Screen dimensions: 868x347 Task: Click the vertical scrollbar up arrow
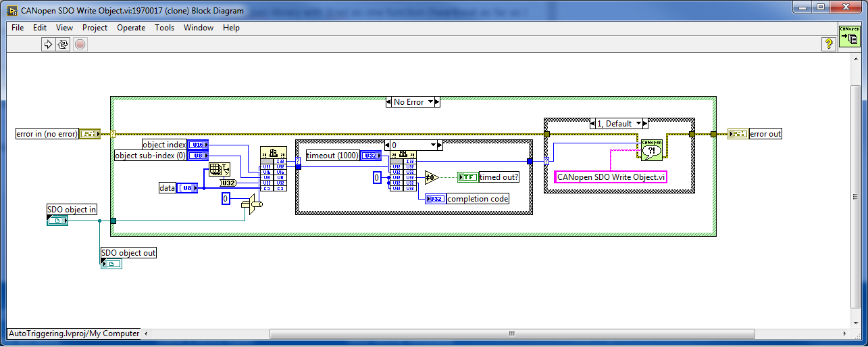point(855,59)
